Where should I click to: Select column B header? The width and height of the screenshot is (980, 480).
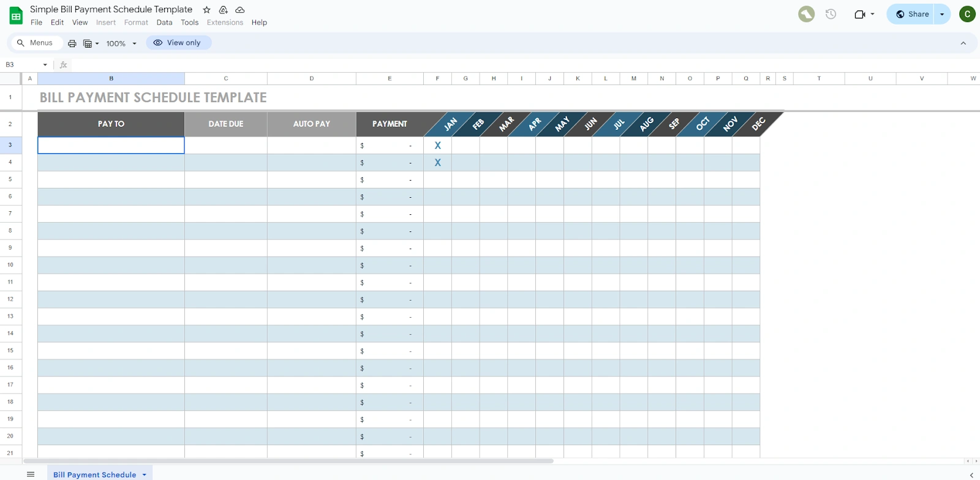tap(111, 78)
